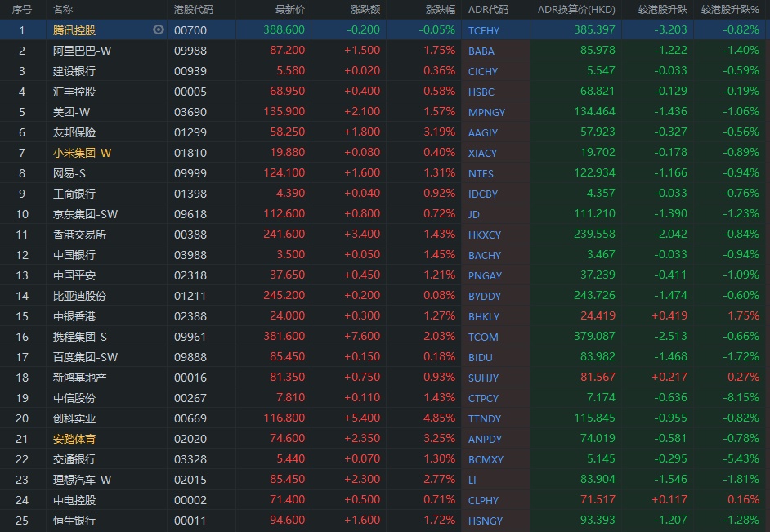770x532 pixels.
Task: Sort table by 涨跌幅 column
Action: coord(441,10)
